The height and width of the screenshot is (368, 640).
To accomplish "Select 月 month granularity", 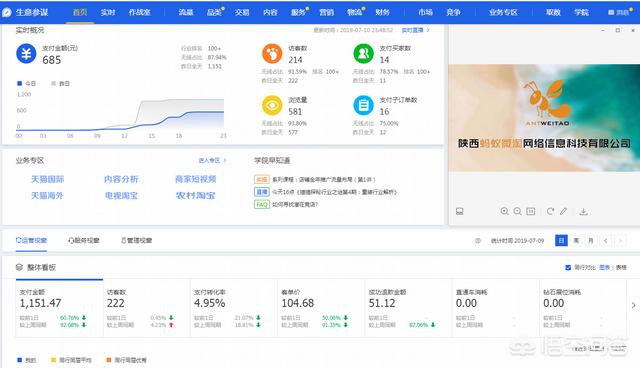I will coord(591,241).
